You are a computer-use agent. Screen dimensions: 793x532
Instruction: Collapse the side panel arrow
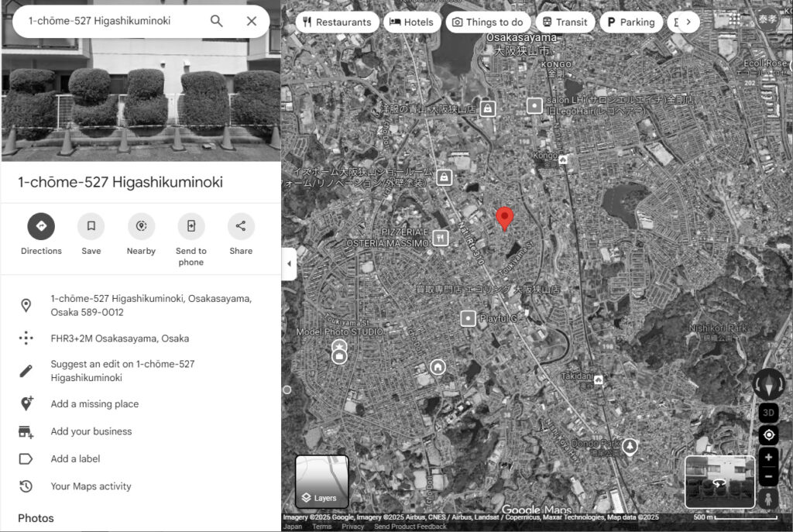pos(289,264)
